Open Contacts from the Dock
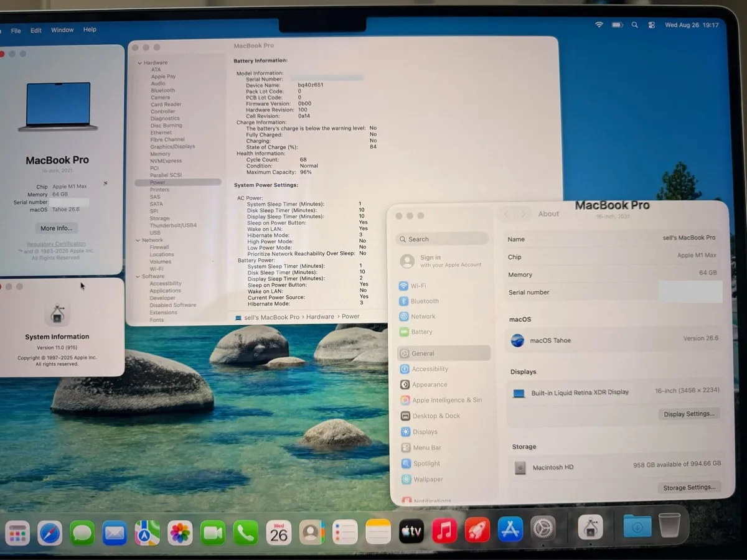The image size is (747, 560). click(x=312, y=533)
